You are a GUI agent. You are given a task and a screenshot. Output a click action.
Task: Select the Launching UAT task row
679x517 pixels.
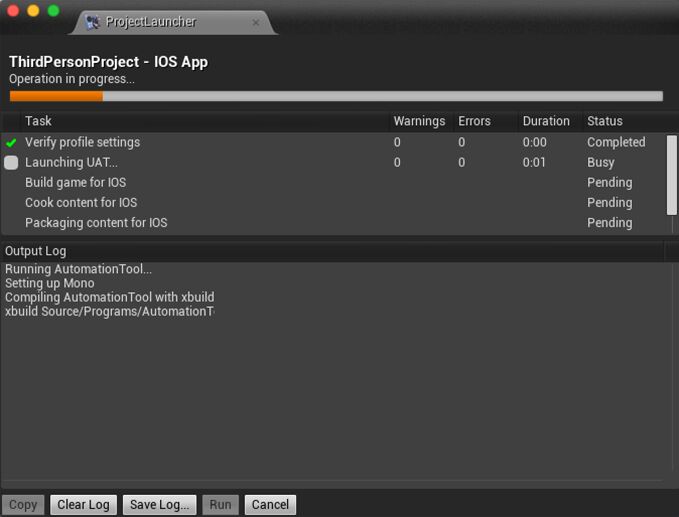pyautogui.click(x=333, y=162)
